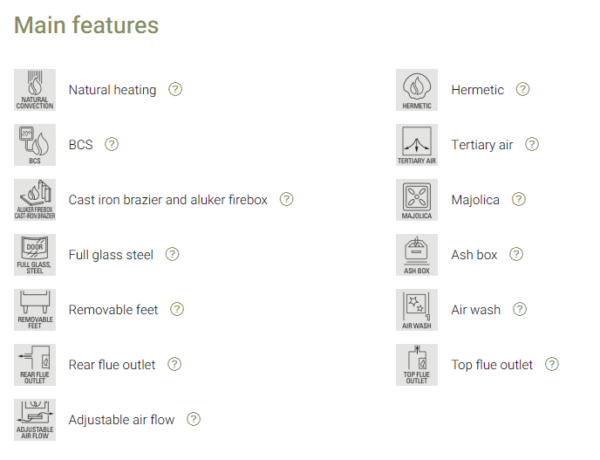
Task: Click the Hermetic feature icon
Action: pyautogui.click(x=417, y=90)
